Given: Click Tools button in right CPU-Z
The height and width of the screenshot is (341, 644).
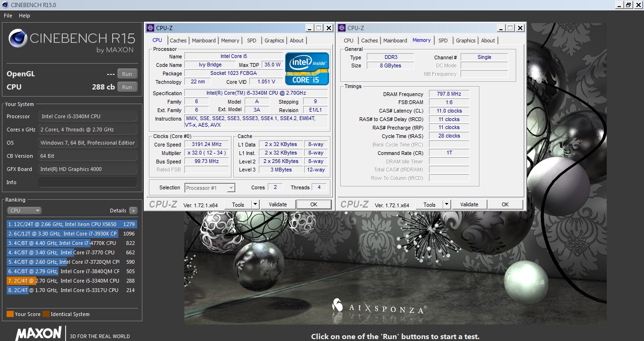Looking at the screenshot, I should tap(429, 204).
